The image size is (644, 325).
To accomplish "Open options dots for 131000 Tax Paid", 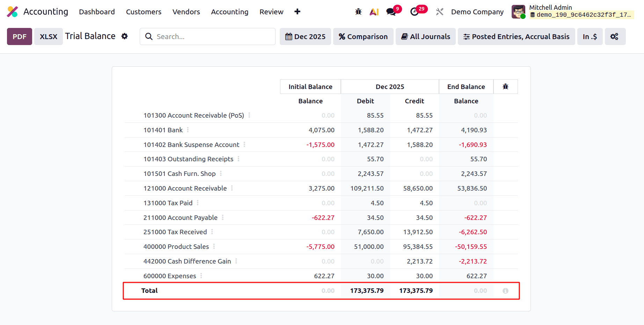I will (x=198, y=203).
